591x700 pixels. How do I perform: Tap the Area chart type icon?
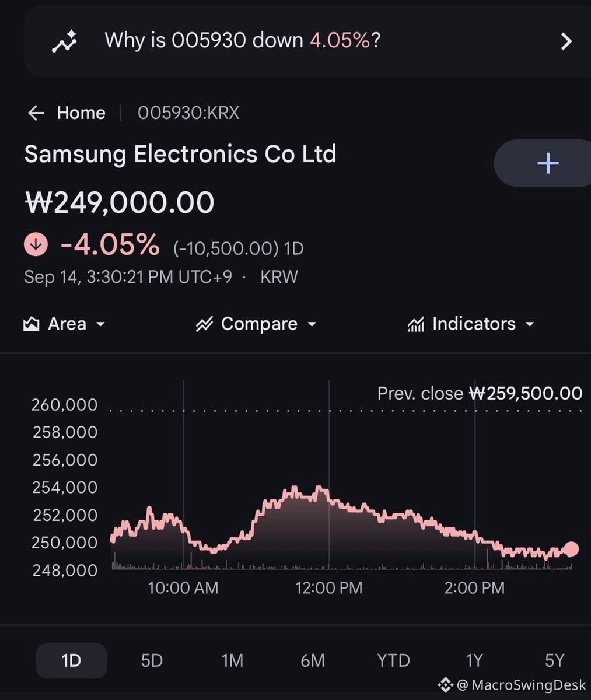pos(31,324)
